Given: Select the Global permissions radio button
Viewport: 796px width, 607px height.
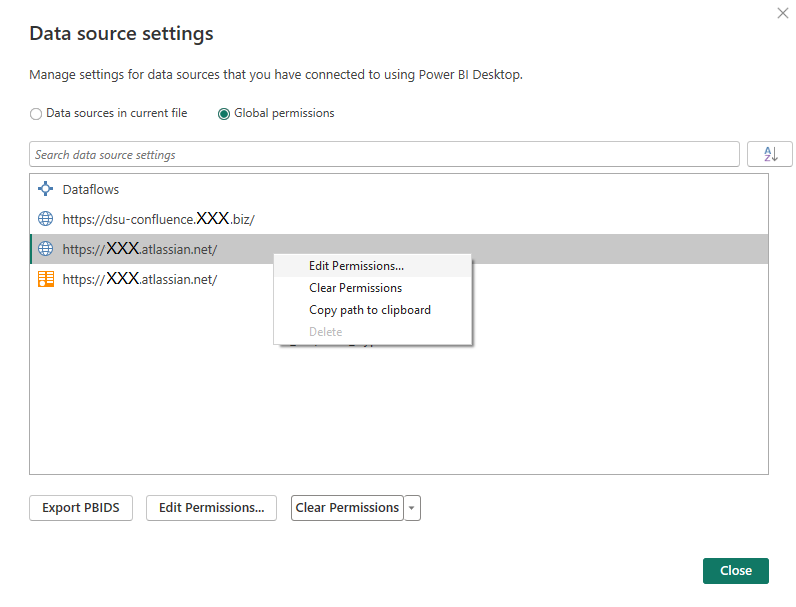Looking at the screenshot, I should coord(224,114).
